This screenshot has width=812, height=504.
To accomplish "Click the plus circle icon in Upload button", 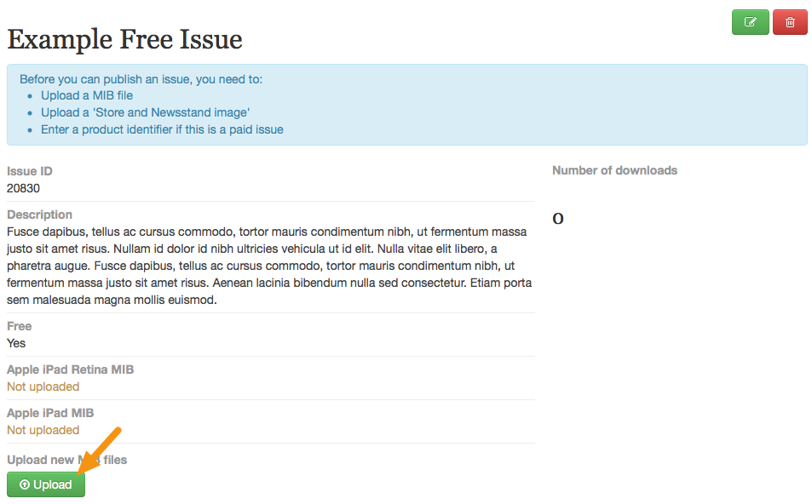I will pyautogui.click(x=25, y=484).
